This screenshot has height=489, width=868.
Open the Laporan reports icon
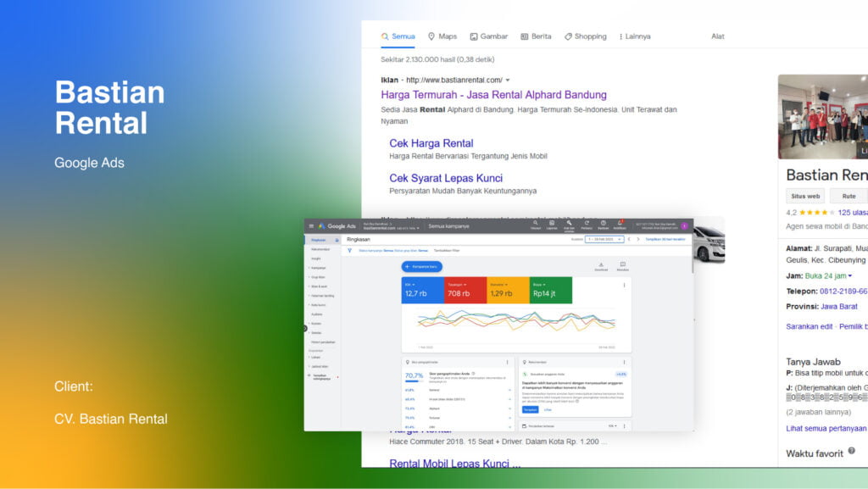click(552, 225)
